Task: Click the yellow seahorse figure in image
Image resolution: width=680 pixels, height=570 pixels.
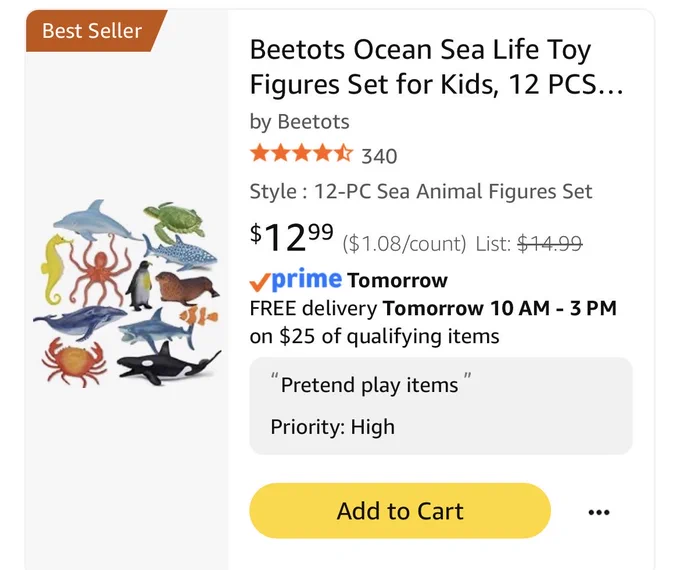Action: (55, 269)
